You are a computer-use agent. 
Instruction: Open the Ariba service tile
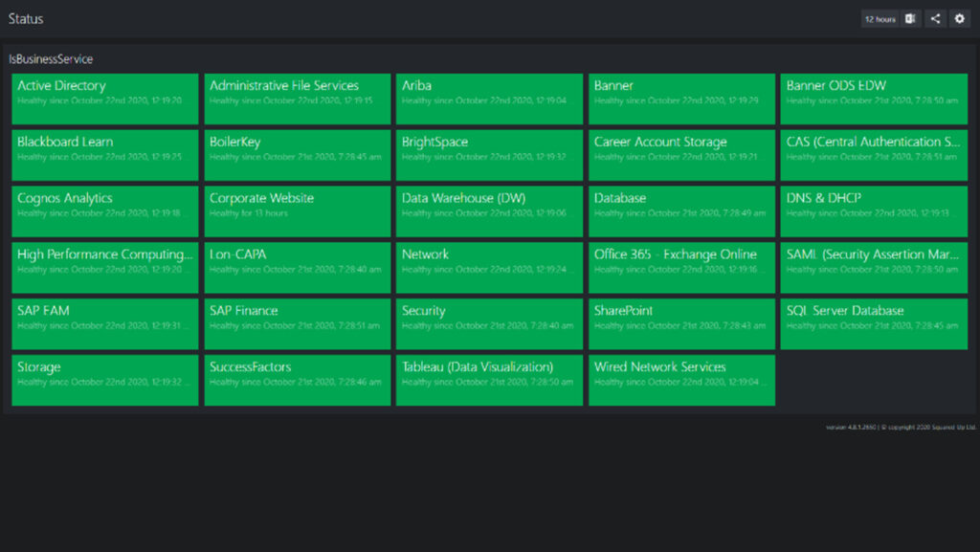point(489,99)
